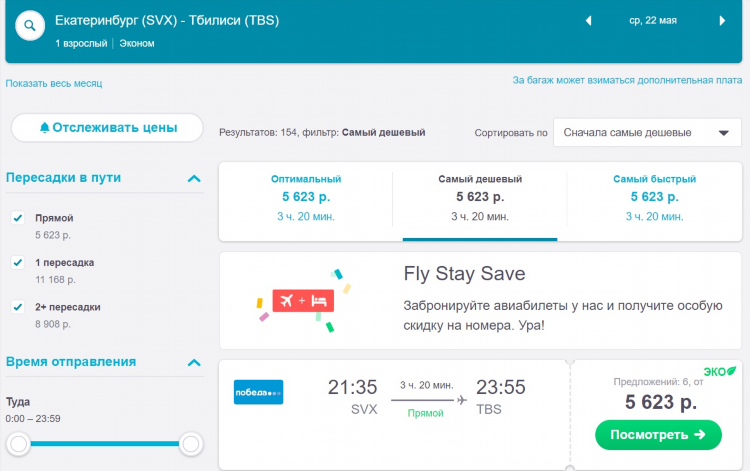Click the search magnifier icon
This screenshot has height=471, width=750.
30,25
